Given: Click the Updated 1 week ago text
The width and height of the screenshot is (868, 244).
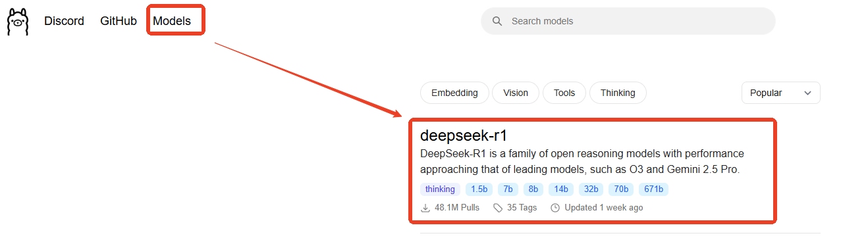Looking at the screenshot, I should 604,208.
